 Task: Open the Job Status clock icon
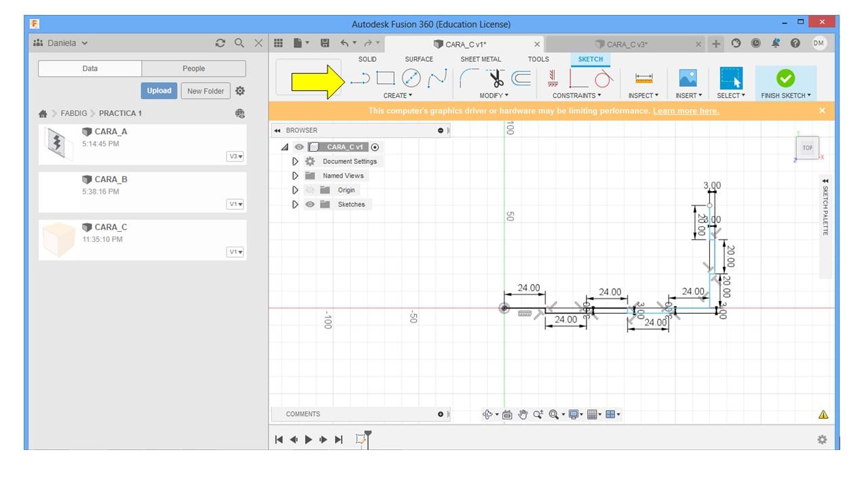[x=755, y=43]
